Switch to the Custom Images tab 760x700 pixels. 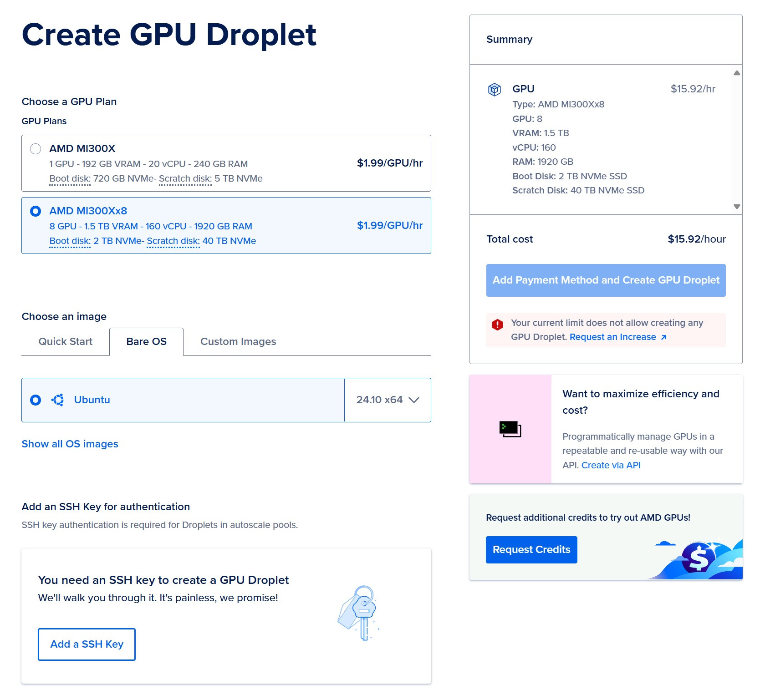(x=238, y=341)
